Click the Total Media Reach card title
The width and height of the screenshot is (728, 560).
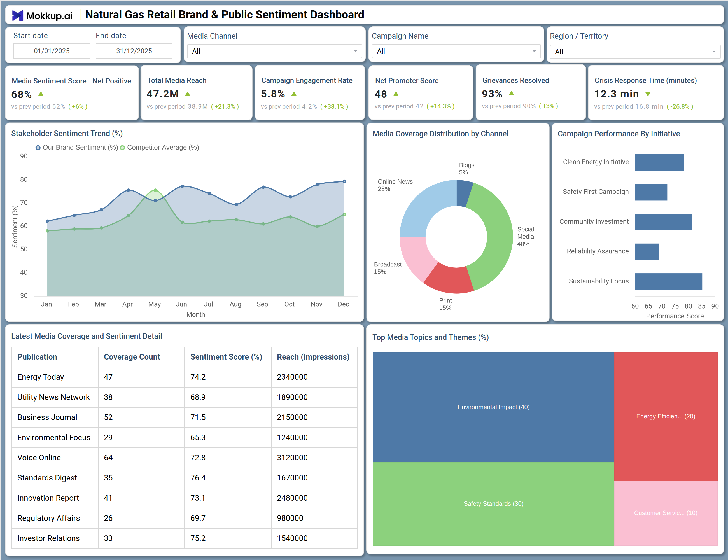click(177, 80)
